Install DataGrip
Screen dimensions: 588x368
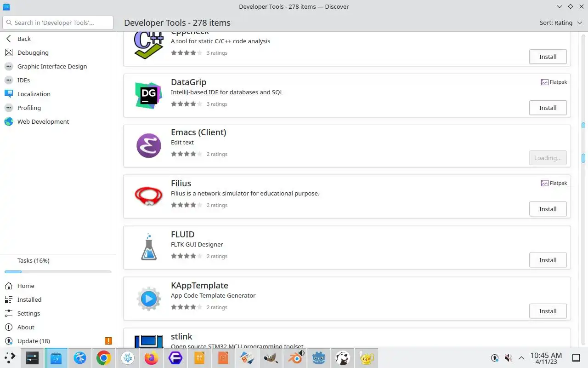pyautogui.click(x=548, y=108)
